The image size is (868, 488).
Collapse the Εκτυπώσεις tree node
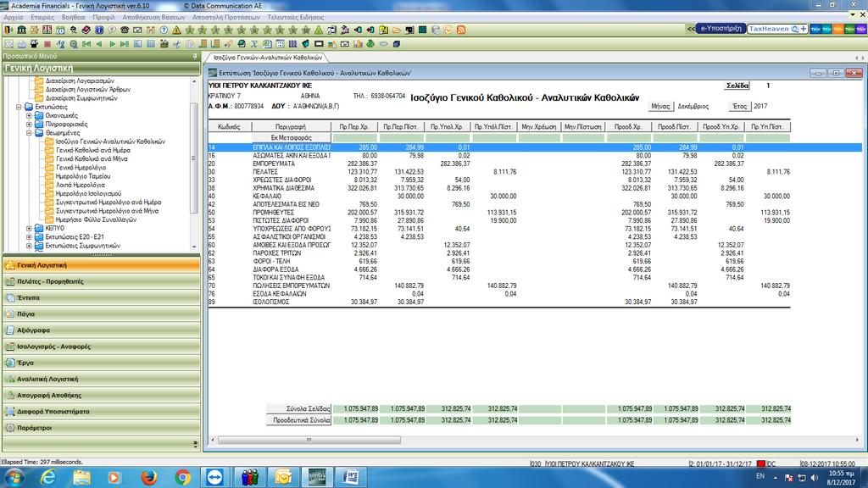[19, 107]
